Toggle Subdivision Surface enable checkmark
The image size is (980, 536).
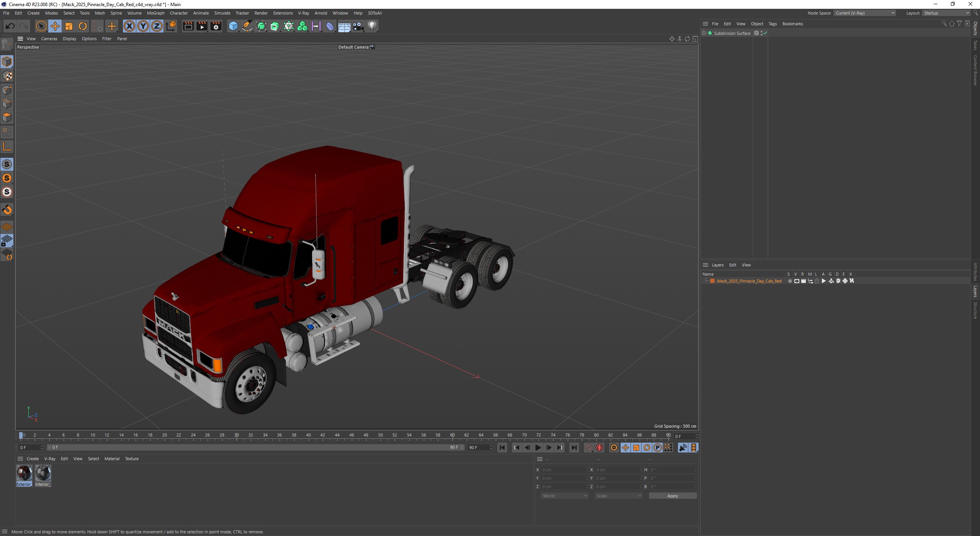pos(765,33)
